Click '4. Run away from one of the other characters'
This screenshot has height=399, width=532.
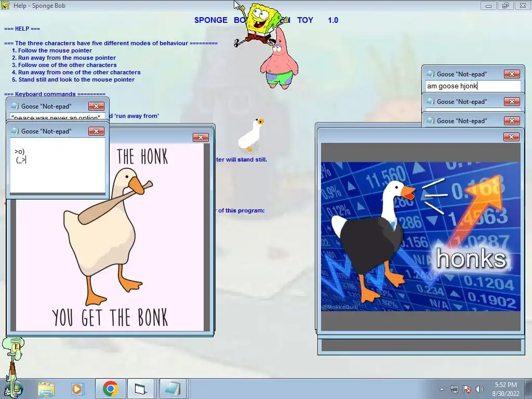[76, 72]
